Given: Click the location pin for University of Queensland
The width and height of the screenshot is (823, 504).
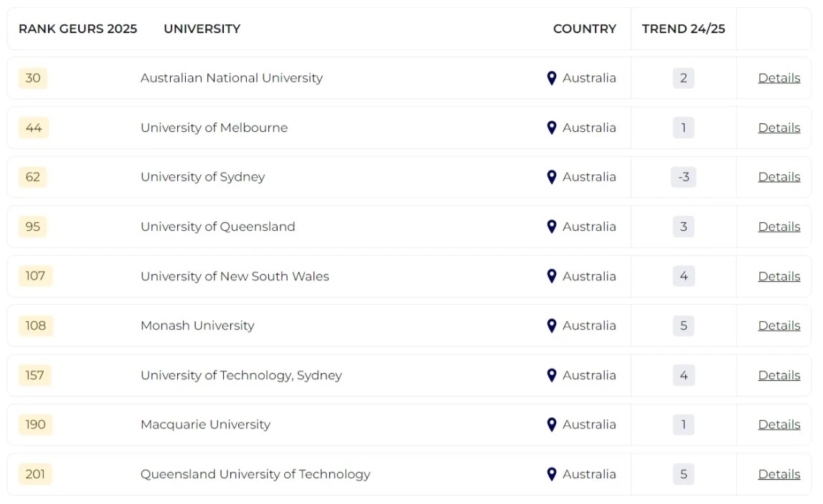Looking at the screenshot, I should (x=551, y=227).
